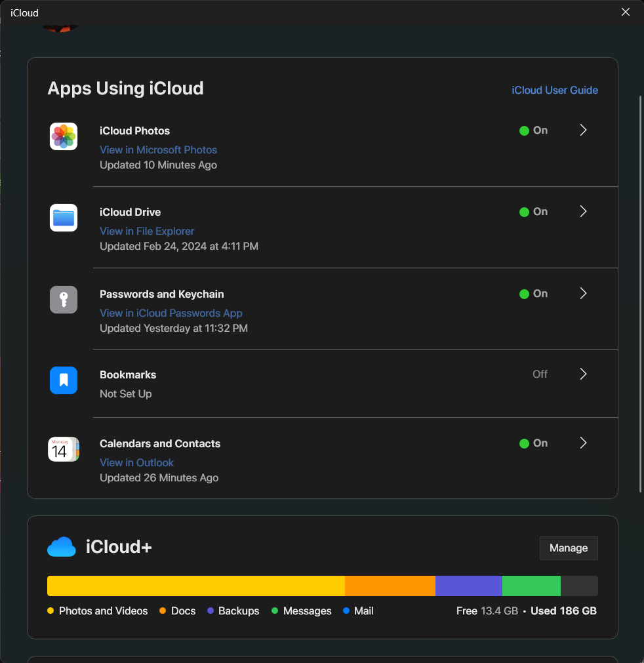Open View in Microsoft Photos link
This screenshot has width=644, height=663.
coord(158,150)
